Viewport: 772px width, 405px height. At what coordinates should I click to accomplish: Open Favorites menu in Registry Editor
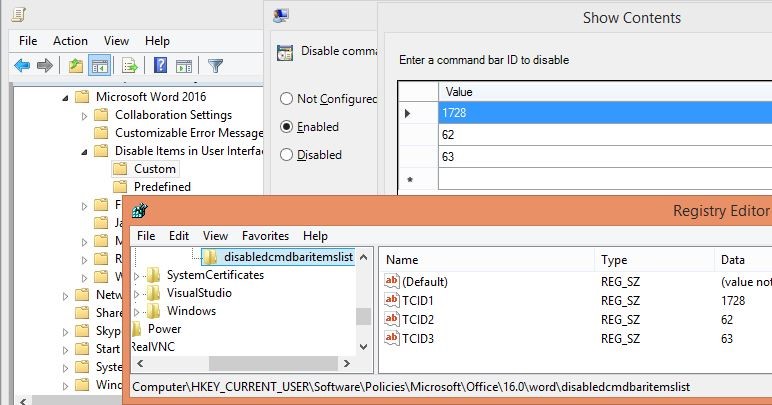(265, 236)
